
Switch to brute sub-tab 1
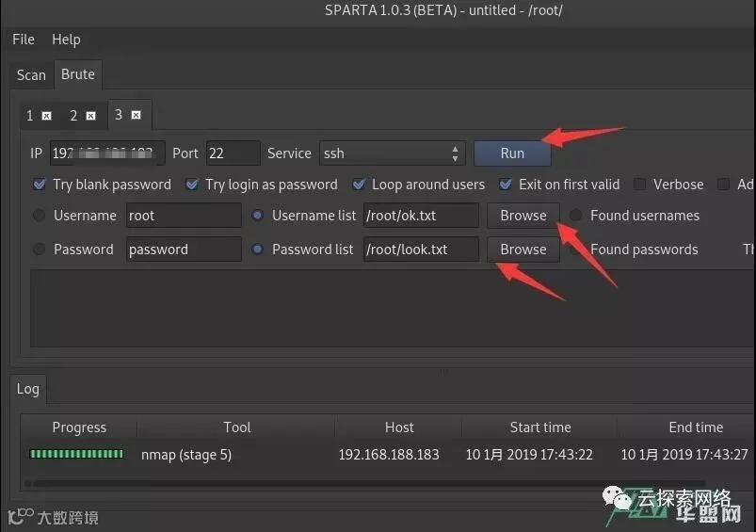click(30, 116)
